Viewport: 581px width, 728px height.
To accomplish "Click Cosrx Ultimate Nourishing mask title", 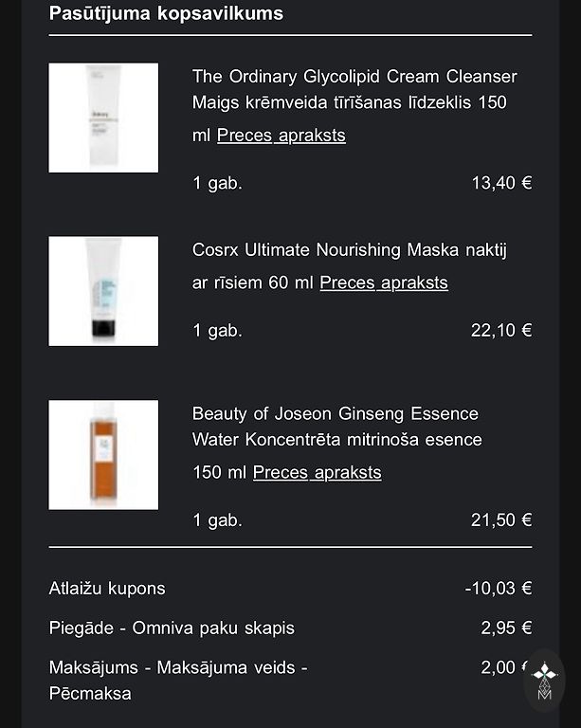I will 349,250.
